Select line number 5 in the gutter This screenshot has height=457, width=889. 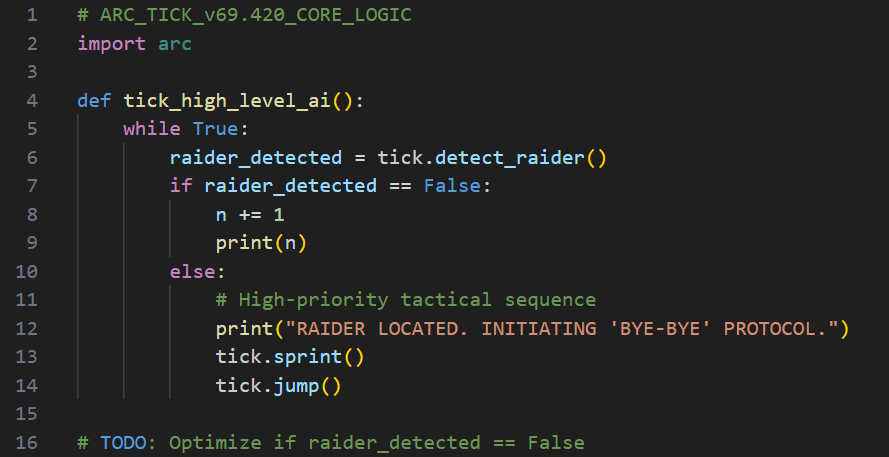(32, 129)
